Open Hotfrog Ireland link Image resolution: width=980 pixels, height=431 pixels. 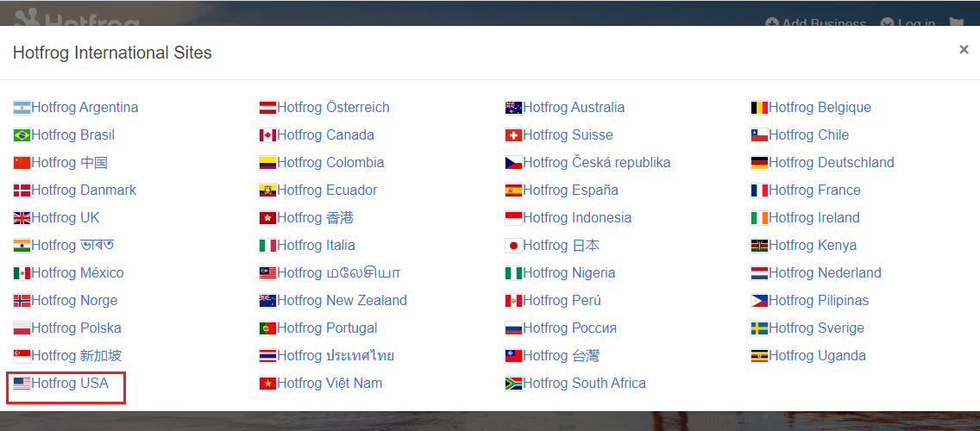tap(814, 217)
